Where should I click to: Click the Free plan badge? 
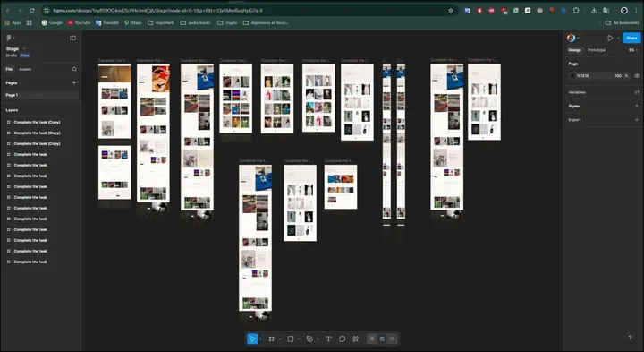(x=25, y=56)
